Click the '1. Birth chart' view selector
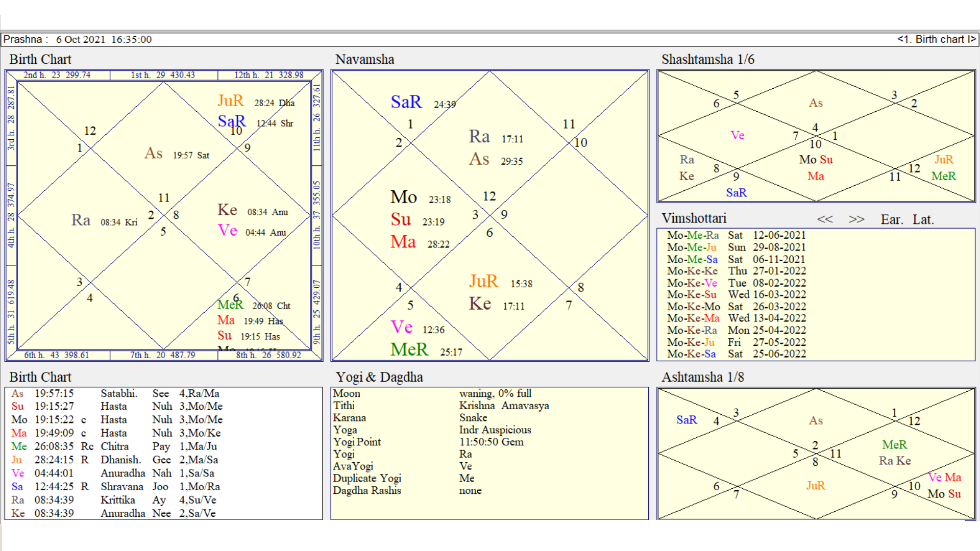The height and width of the screenshot is (551, 980). [x=937, y=39]
